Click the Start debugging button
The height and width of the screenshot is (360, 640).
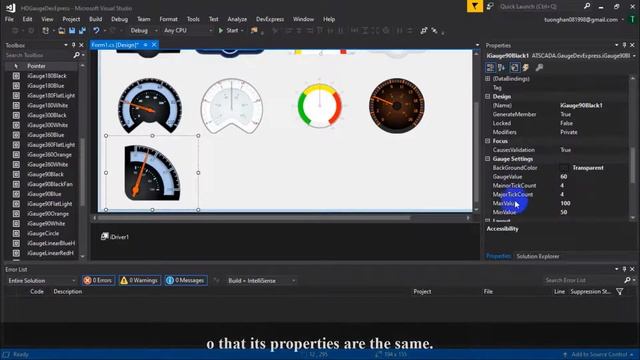[x=229, y=31]
